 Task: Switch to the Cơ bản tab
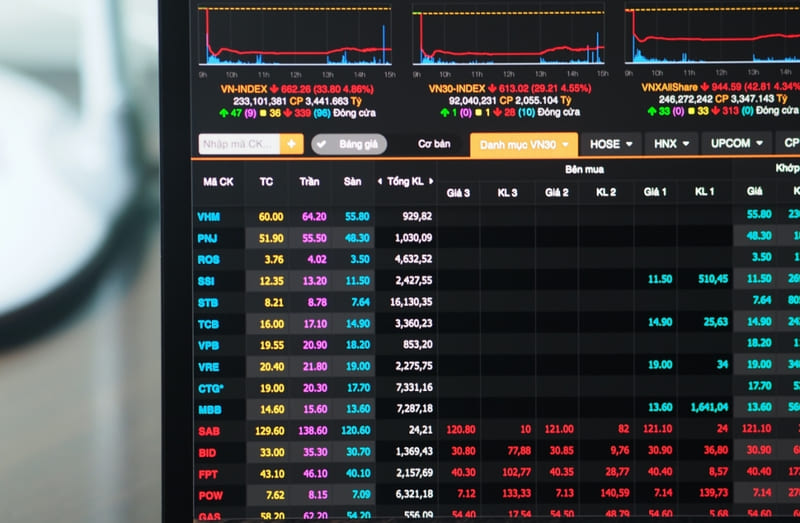click(434, 144)
